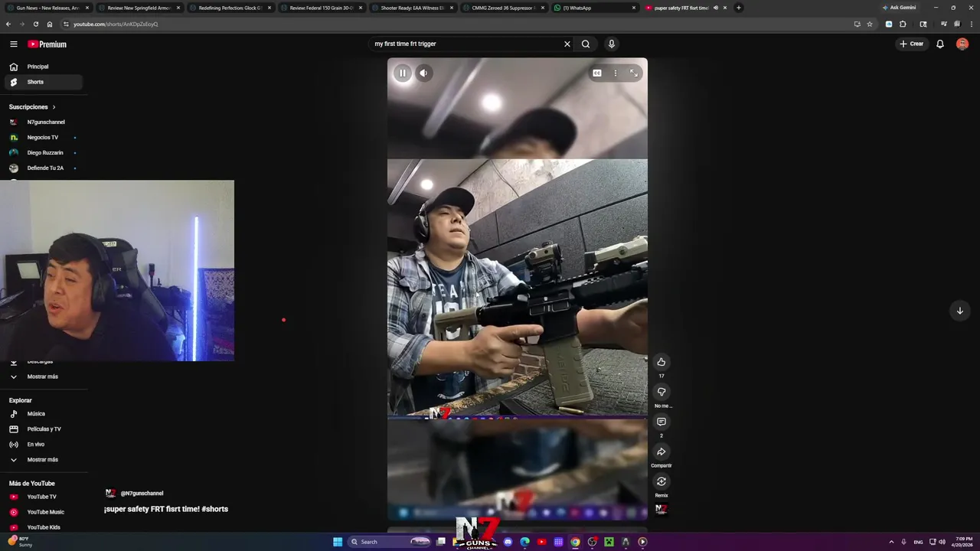The width and height of the screenshot is (980, 551).
Task: Go to the next Short with down arrow
Action: coord(959,311)
